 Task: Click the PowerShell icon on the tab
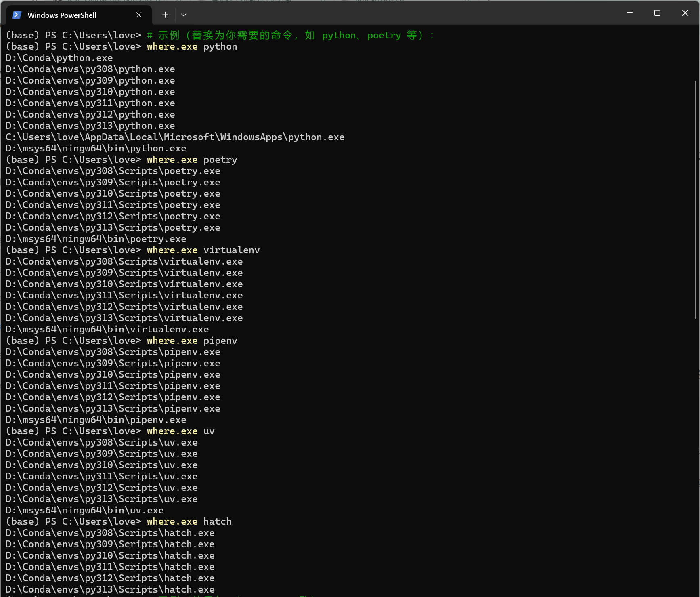16,15
